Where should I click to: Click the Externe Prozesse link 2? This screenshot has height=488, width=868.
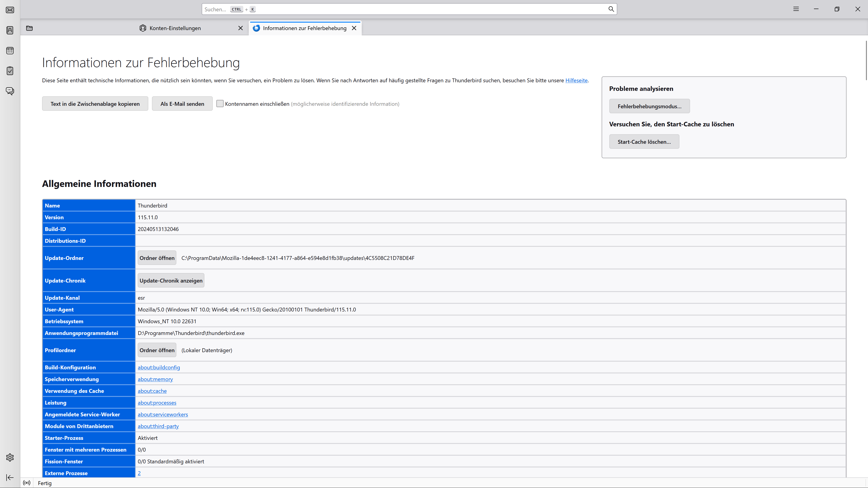click(139, 473)
